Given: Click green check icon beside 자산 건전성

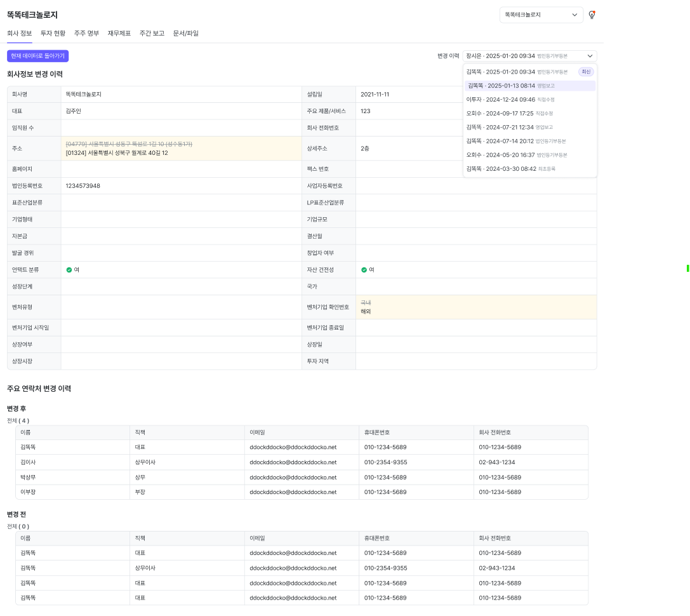Looking at the screenshot, I should (364, 270).
